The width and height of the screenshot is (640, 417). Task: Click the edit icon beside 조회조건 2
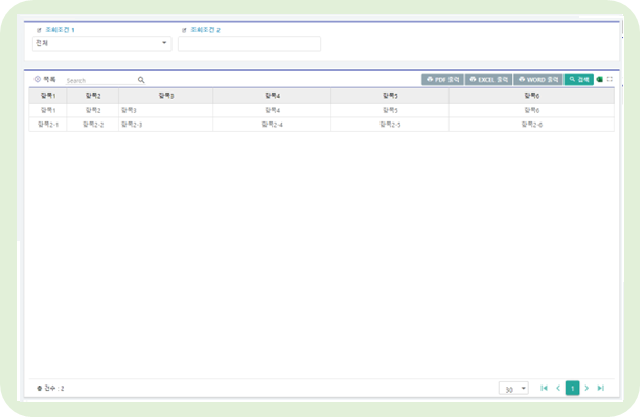[x=184, y=30]
